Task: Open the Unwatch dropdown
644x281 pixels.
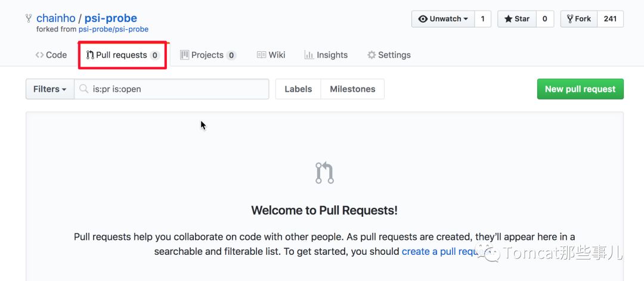Action: tap(443, 19)
